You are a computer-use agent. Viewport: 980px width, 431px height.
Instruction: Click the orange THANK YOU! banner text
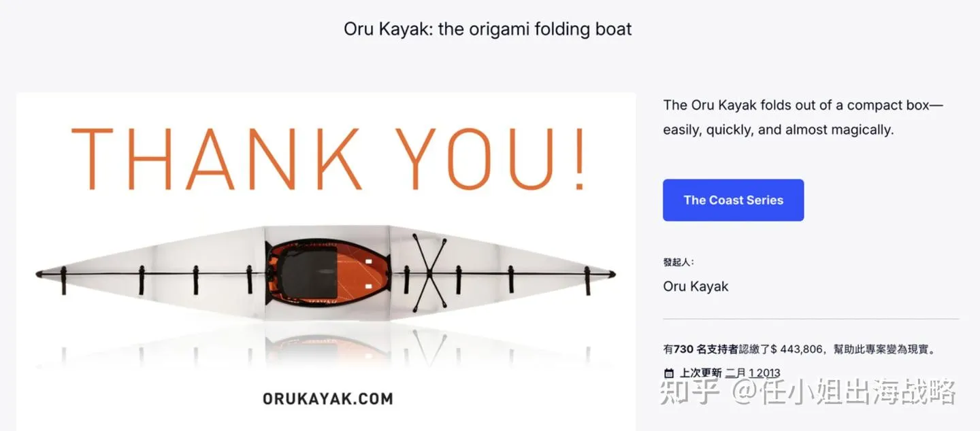[x=327, y=158]
